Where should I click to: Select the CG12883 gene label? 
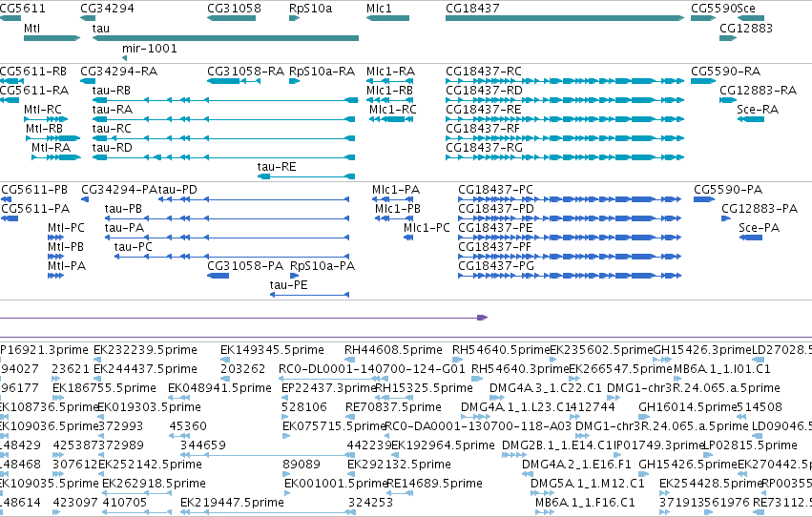tap(746, 28)
